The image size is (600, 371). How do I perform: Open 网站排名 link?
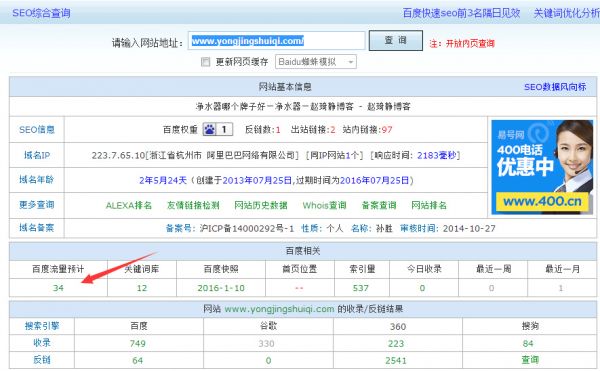(429, 205)
